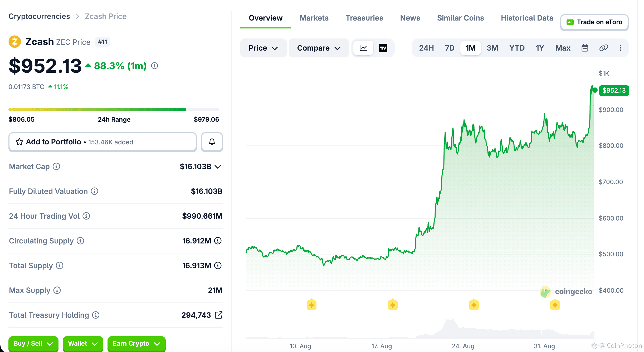Screen dimensions: 644x352
Task: Click Circulating Supply value info icon
Action: [x=218, y=241]
